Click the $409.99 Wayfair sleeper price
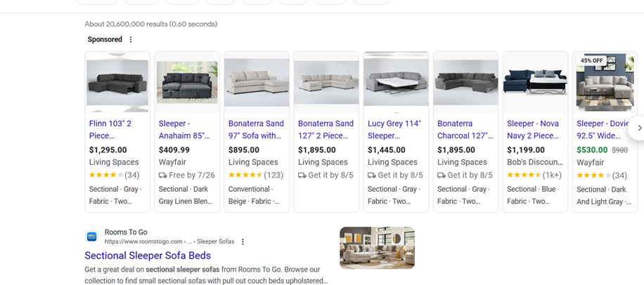Image resolution: width=644 pixels, height=285 pixels. tap(174, 150)
